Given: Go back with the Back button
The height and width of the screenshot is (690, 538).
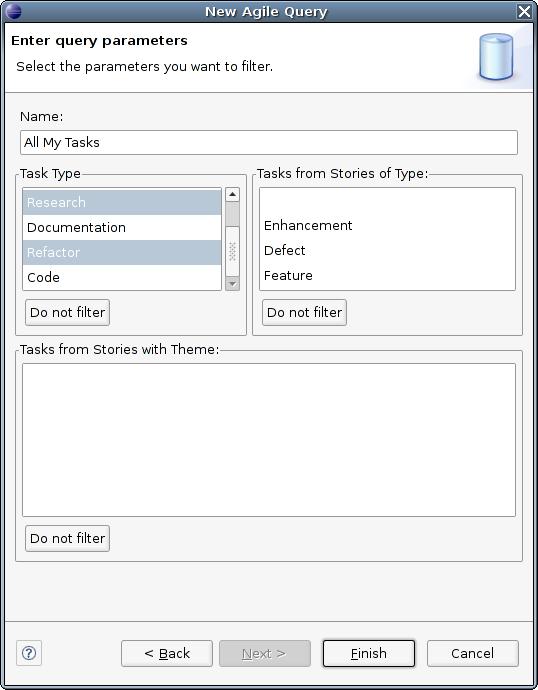Looking at the screenshot, I should [x=167, y=653].
